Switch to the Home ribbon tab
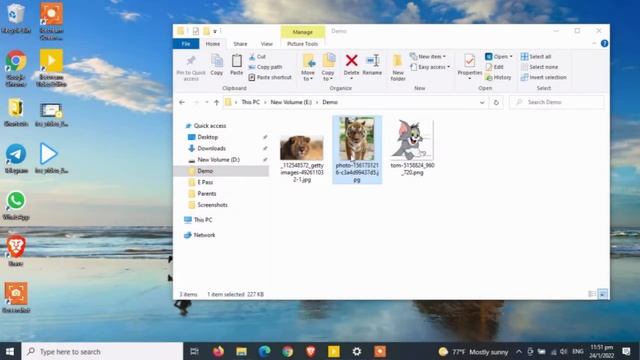 [213, 44]
